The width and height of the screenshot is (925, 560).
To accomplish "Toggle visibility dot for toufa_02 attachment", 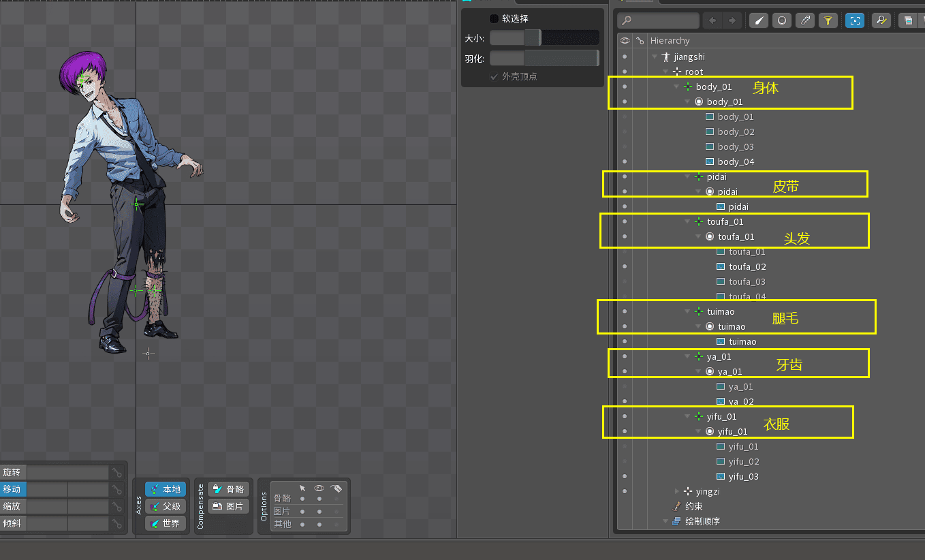I will tap(625, 266).
